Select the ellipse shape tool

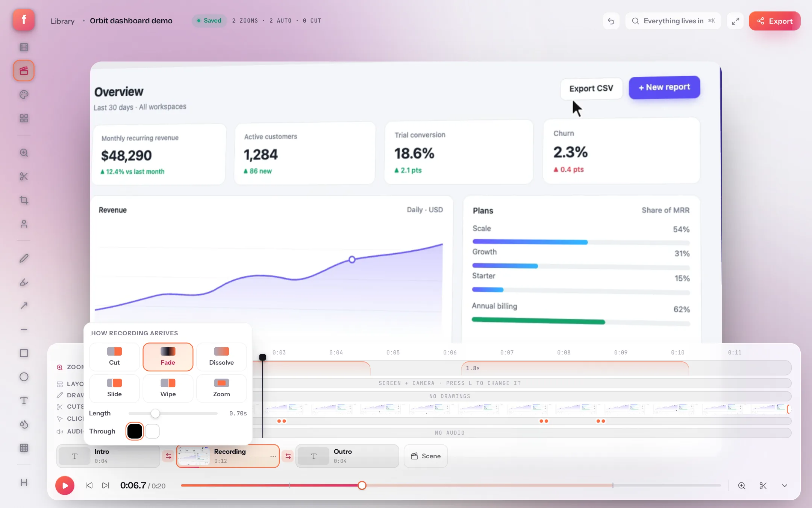(24, 377)
